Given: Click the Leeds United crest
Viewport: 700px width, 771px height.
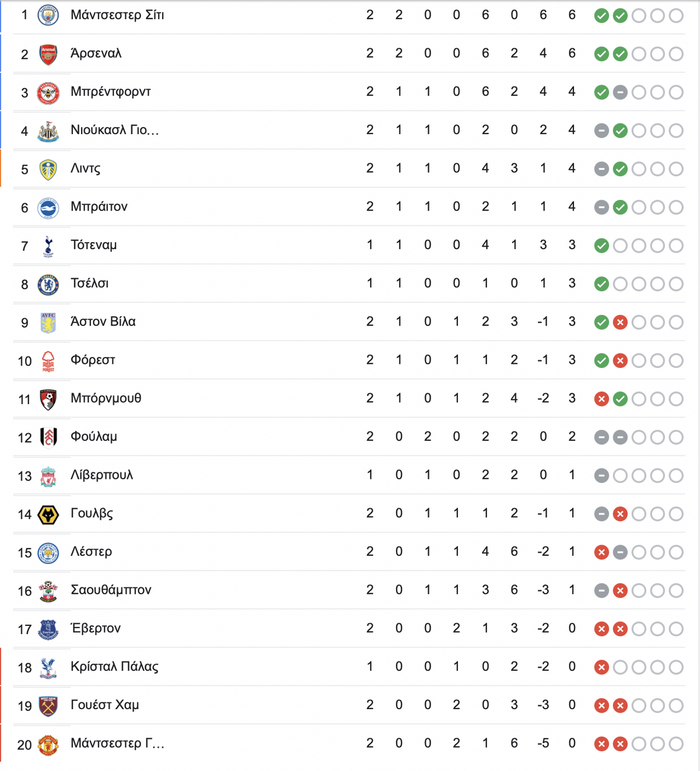Looking at the screenshot, I should click(48, 169).
